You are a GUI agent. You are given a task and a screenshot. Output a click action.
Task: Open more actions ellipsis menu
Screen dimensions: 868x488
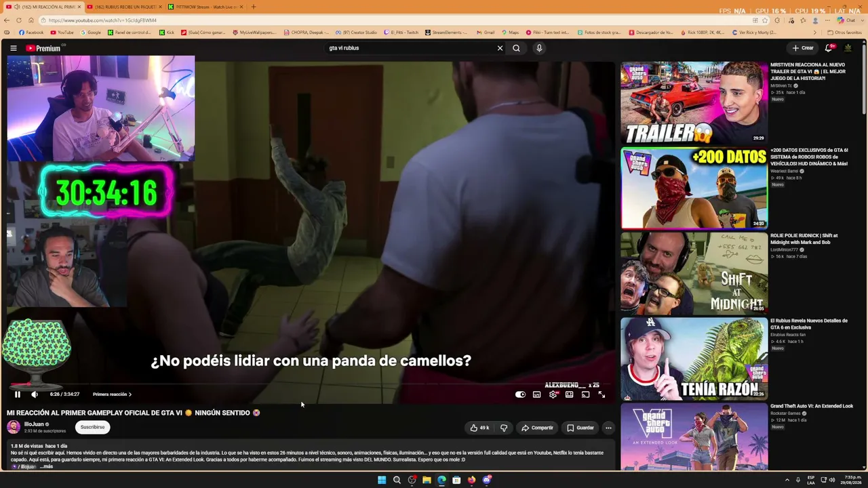[x=608, y=428]
